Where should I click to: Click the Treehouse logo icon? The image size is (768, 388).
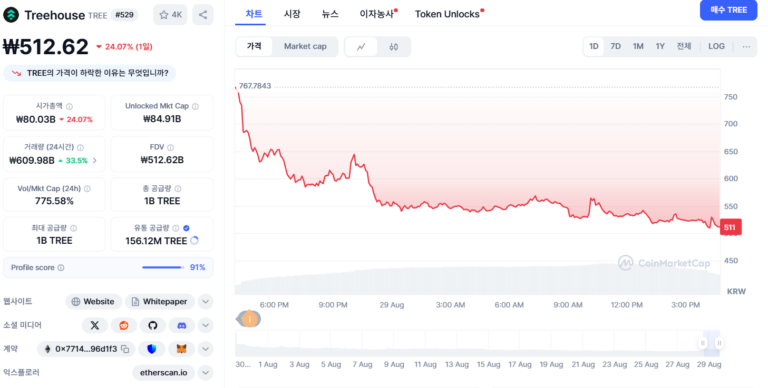click(x=11, y=15)
